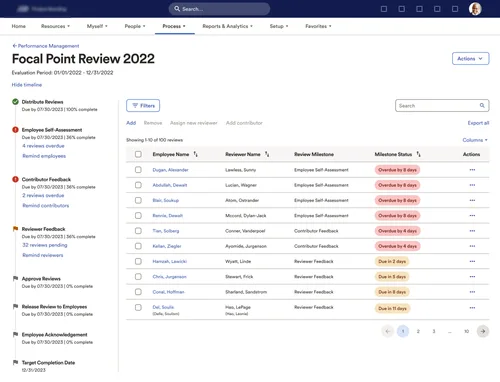Click Export all link
This screenshot has height=382, width=500.
tap(478, 123)
